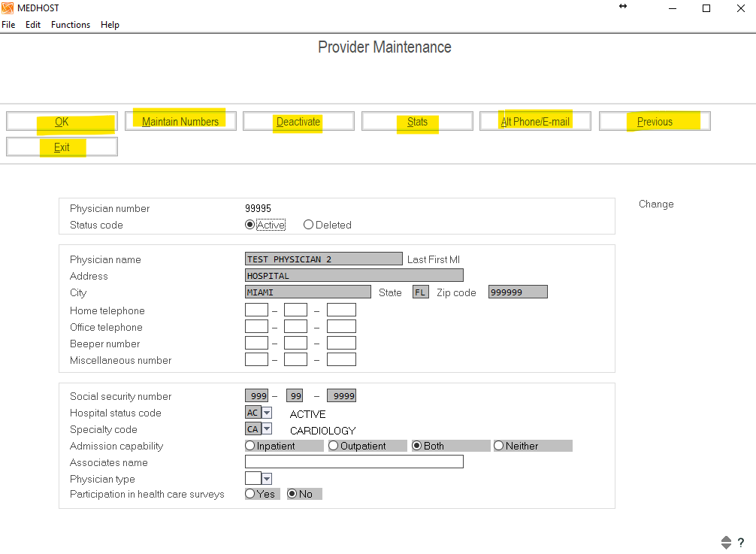The image size is (756, 554).
Task: Click the Stats button
Action: [x=417, y=122]
